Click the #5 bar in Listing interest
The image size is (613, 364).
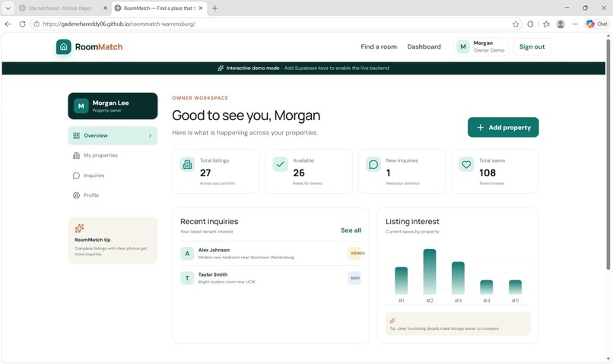tap(515, 287)
